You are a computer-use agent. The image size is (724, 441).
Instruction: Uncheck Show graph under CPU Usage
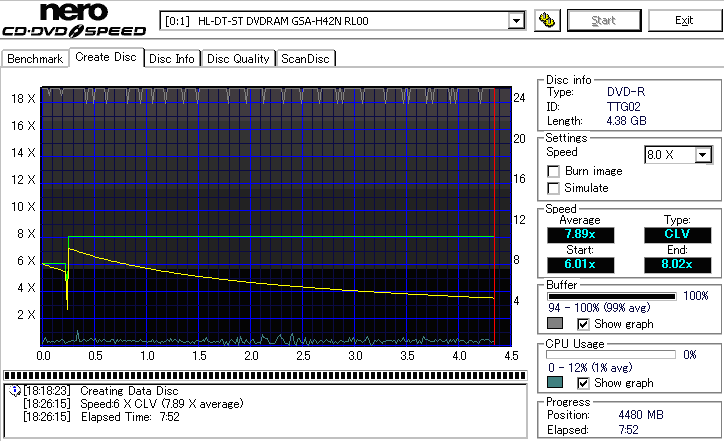pos(583,383)
